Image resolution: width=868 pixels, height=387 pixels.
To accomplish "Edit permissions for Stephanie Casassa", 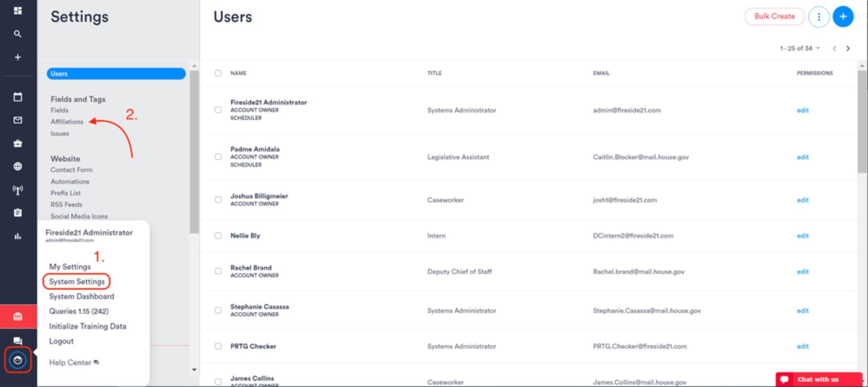I will tap(803, 310).
